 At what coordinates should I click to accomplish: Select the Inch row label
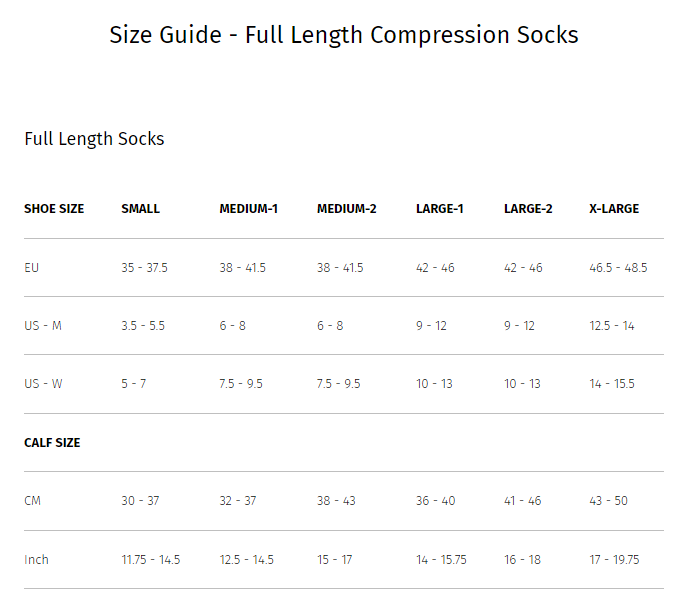[36, 559]
